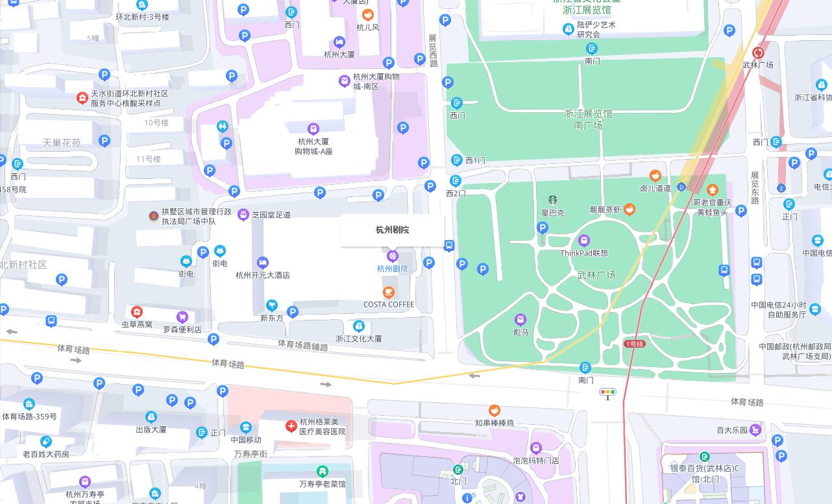Image resolution: width=832 pixels, height=504 pixels.
Task: Click the 罗森便利店 shopping cart icon
Action: point(182,317)
